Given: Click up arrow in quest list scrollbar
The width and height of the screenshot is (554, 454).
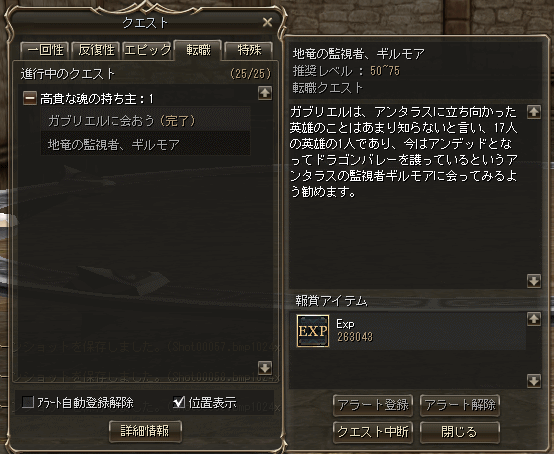Looking at the screenshot, I should coord(265,93).
